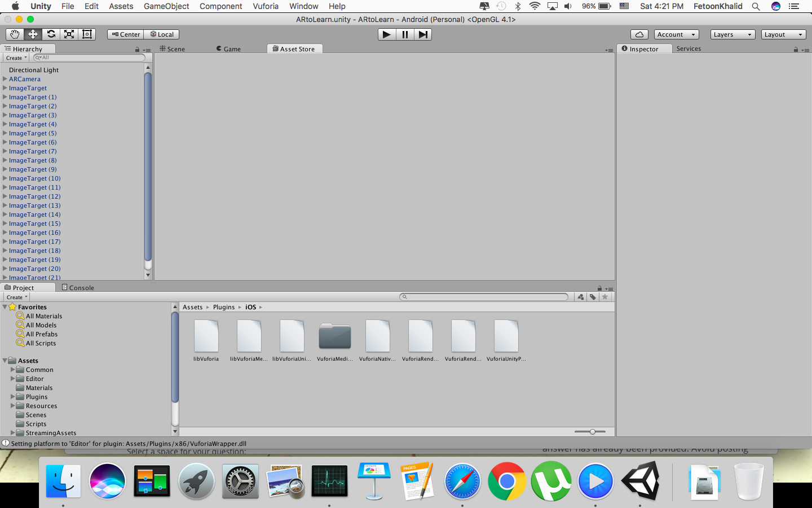
Task: Step forward one frame
Action: [423, 34]
